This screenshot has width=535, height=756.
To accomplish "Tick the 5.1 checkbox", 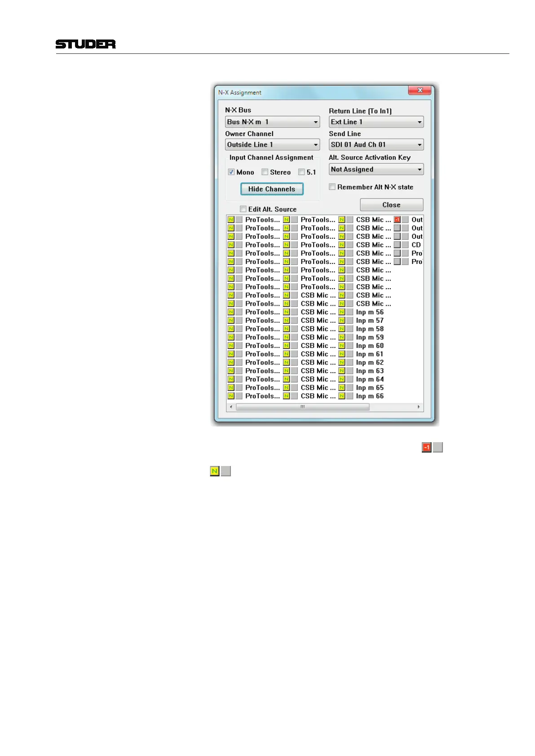I will (302, 172).
